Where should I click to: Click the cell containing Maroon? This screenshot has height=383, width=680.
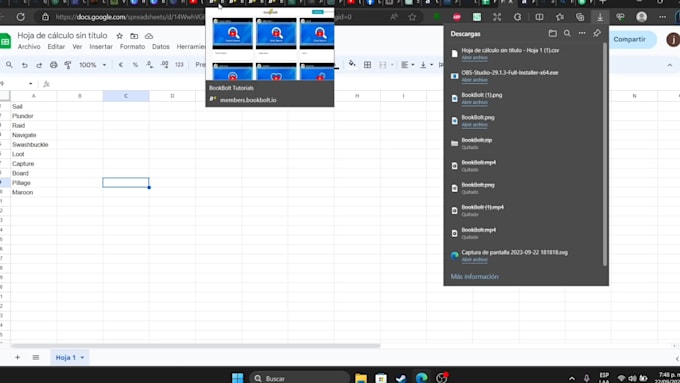tap(34, 192)
